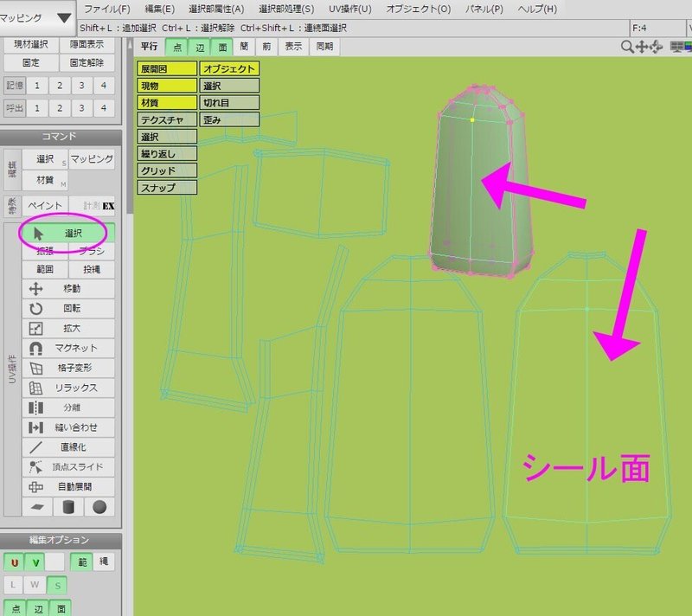
Task: Click the 同期 sync button
Action: 324,47
